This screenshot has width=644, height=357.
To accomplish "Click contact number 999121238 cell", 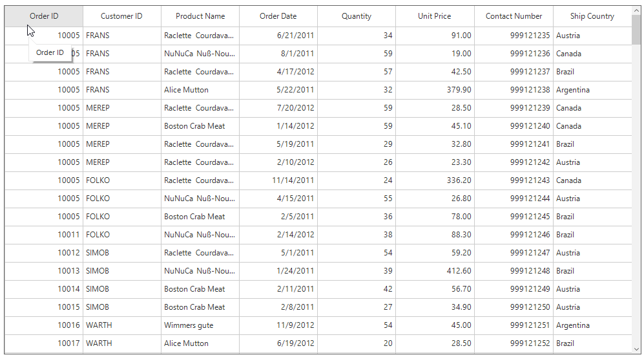I will point(514,90).
